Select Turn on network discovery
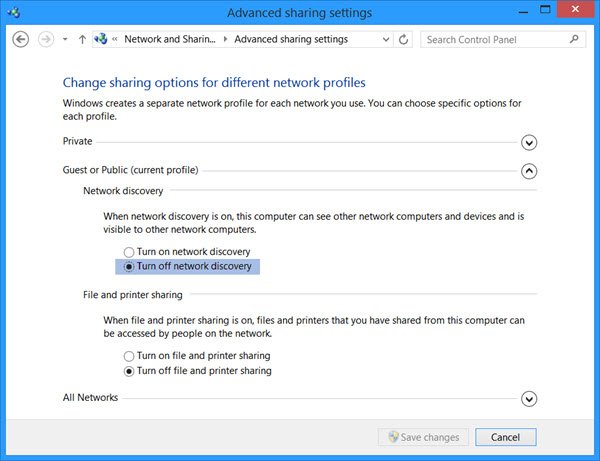600x461 pixels. (128, 252)
